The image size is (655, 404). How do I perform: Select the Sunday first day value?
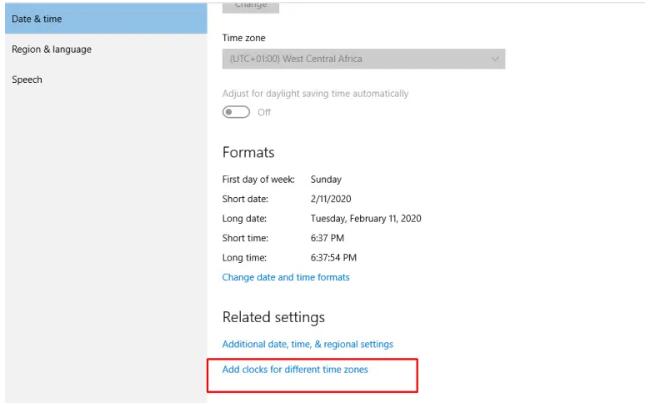point(326,180)
